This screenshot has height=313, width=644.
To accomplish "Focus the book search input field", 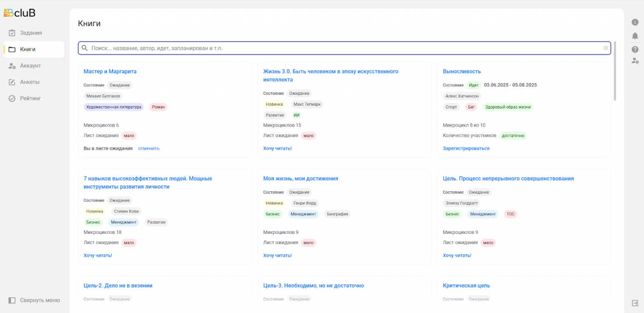I will 343,48.
